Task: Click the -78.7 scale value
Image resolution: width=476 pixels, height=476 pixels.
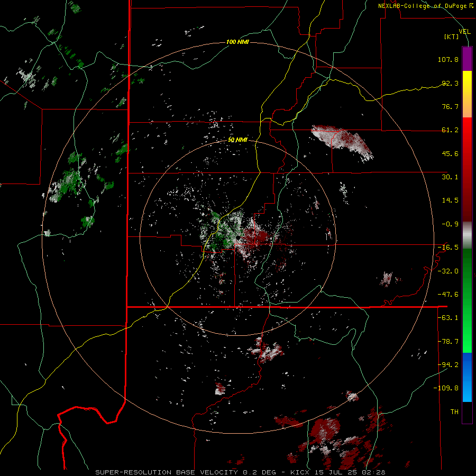Action: 448,342
